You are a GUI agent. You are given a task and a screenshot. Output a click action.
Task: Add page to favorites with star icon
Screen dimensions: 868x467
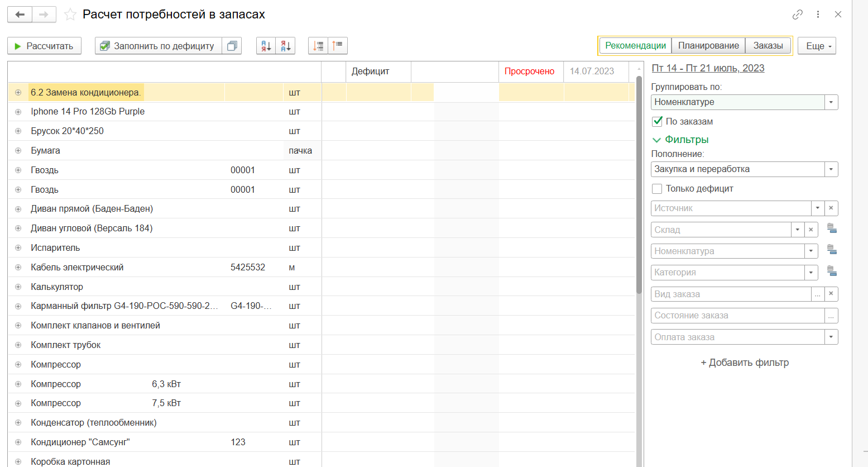70,15
